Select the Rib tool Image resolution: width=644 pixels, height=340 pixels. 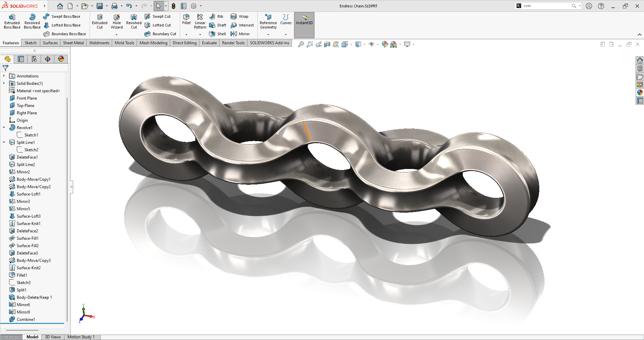216,16
